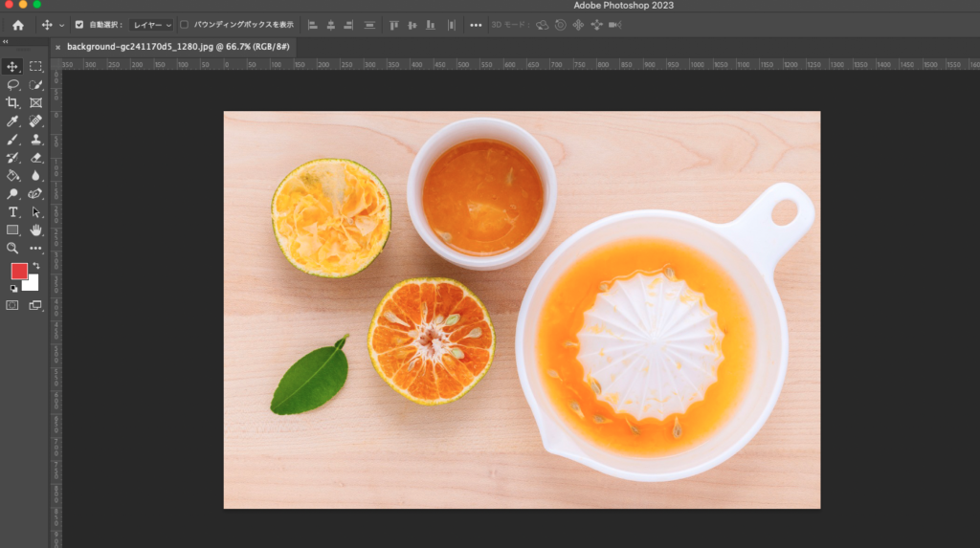
Task: Select the Path Selection tool
Action: click(x=35, y=211)
